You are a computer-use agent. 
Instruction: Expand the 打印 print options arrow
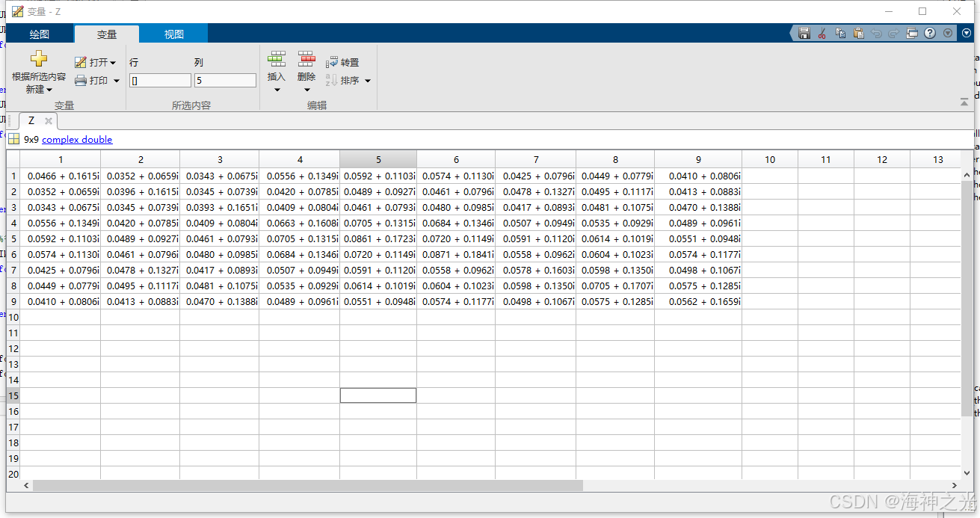point(117,81)
